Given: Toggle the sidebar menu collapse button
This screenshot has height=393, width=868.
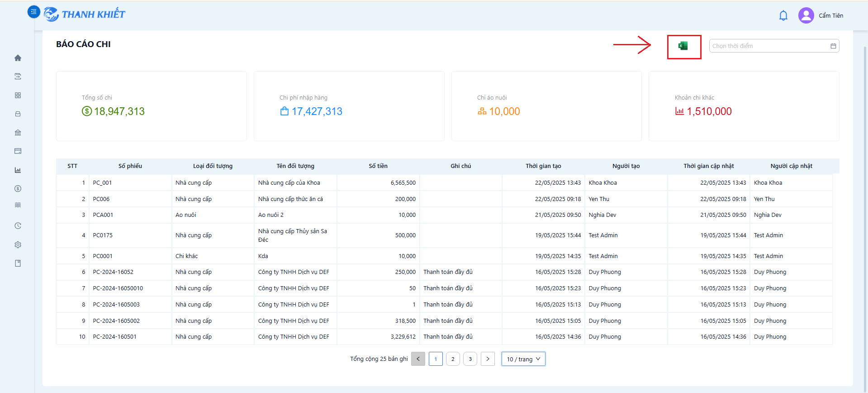Looking at the screenshot, I should pyautogui.click(x=34, y=12).
